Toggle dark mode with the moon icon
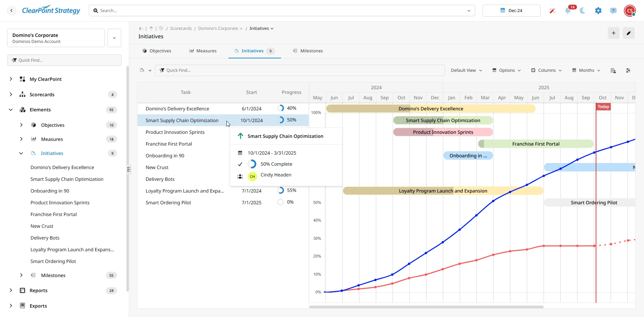This screenshot has height=317, width=644. (583, 10)
